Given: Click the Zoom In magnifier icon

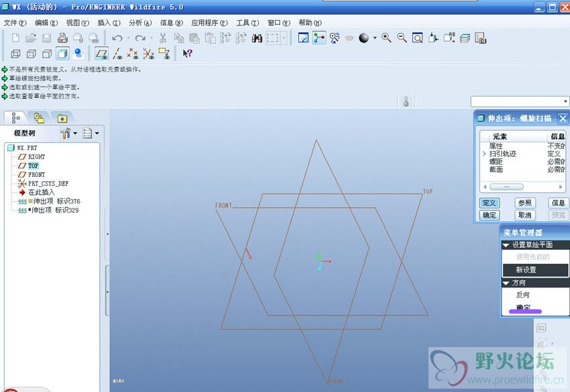Looking at the screenshot, I should 386,38.
